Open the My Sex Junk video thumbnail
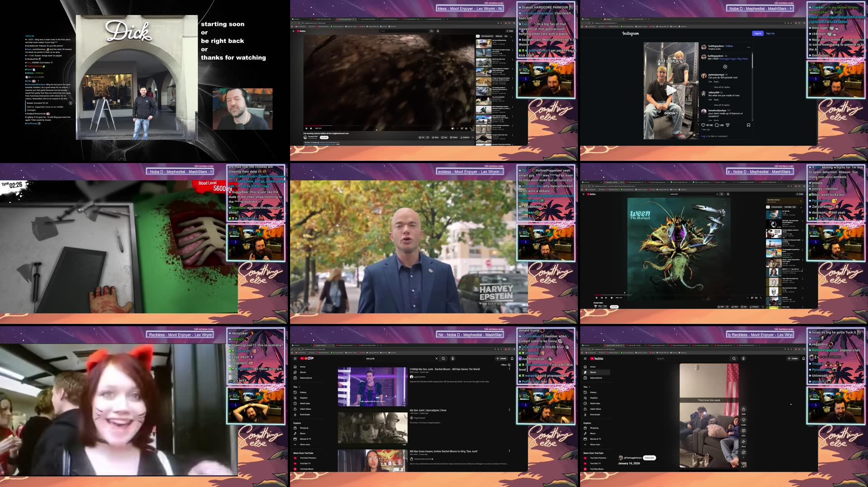The height and width of the screenshot is (487, 868). pyautogui.click(x=372, y=387)
